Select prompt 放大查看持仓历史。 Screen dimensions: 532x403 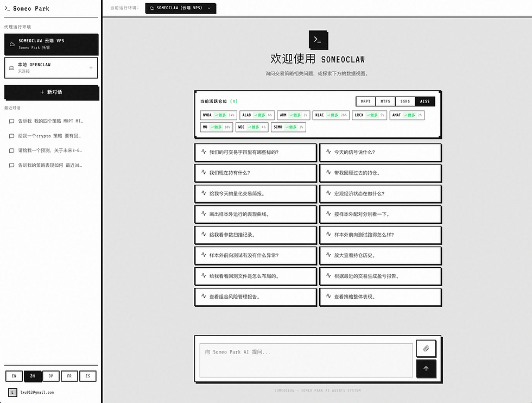(381, 256)
